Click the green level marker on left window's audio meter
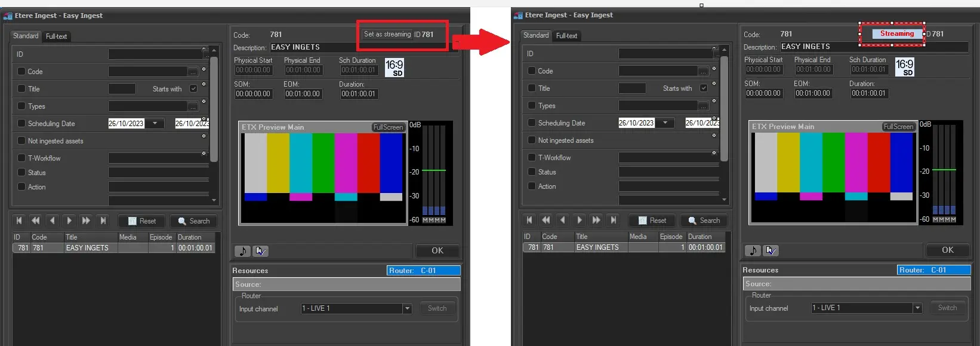 coord(434,171)
